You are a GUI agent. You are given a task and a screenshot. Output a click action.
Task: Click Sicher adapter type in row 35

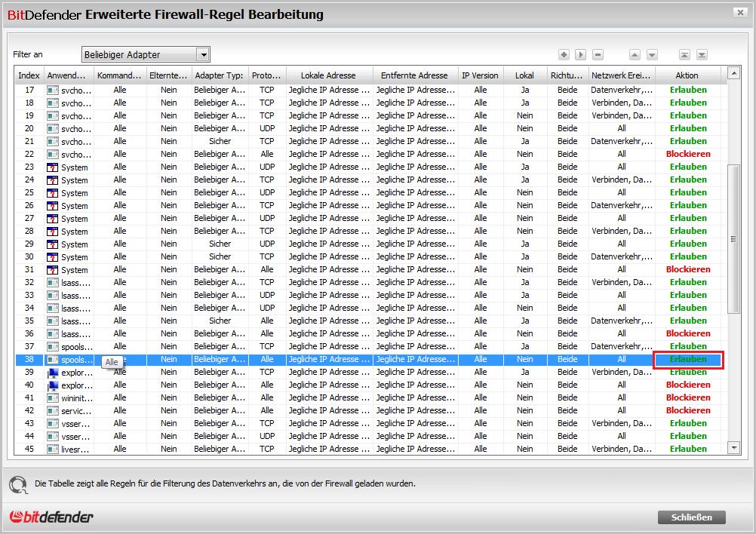click(x=220, y=321)
